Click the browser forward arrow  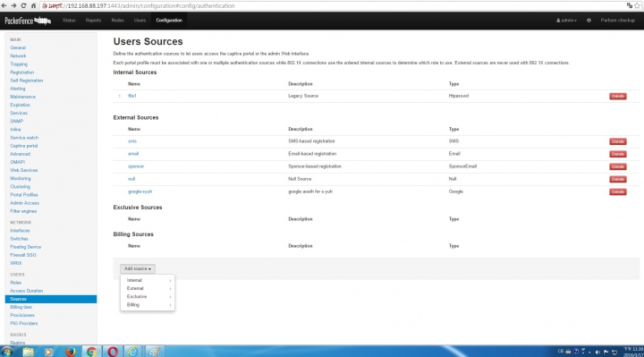(13, 5)
